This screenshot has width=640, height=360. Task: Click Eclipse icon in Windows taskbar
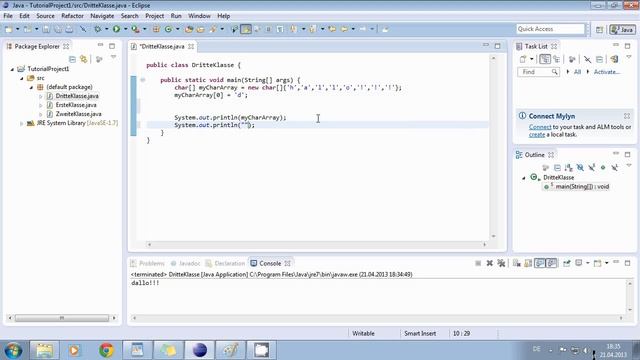(x=200, y=350)
